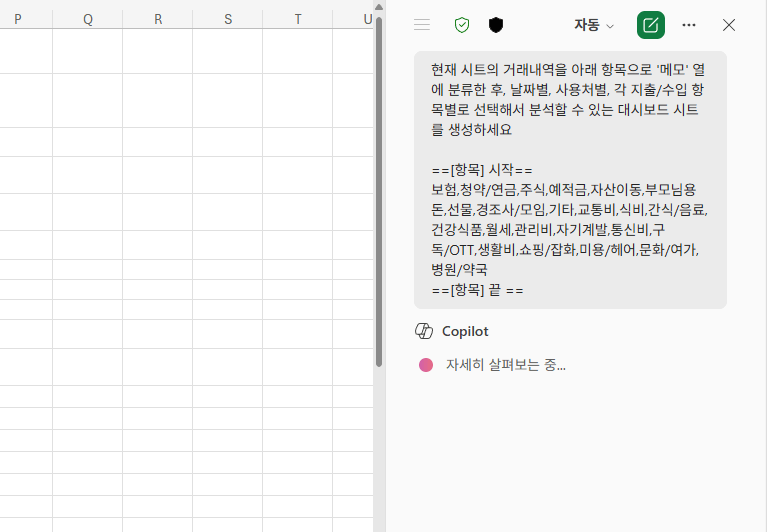Open the more options ellipsis menu
This screenshot has width=768, height=532.
coord(689,25)
